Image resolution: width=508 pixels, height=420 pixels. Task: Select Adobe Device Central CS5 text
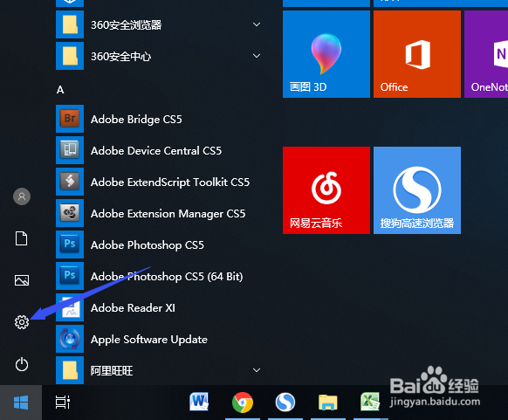point(156,151)
